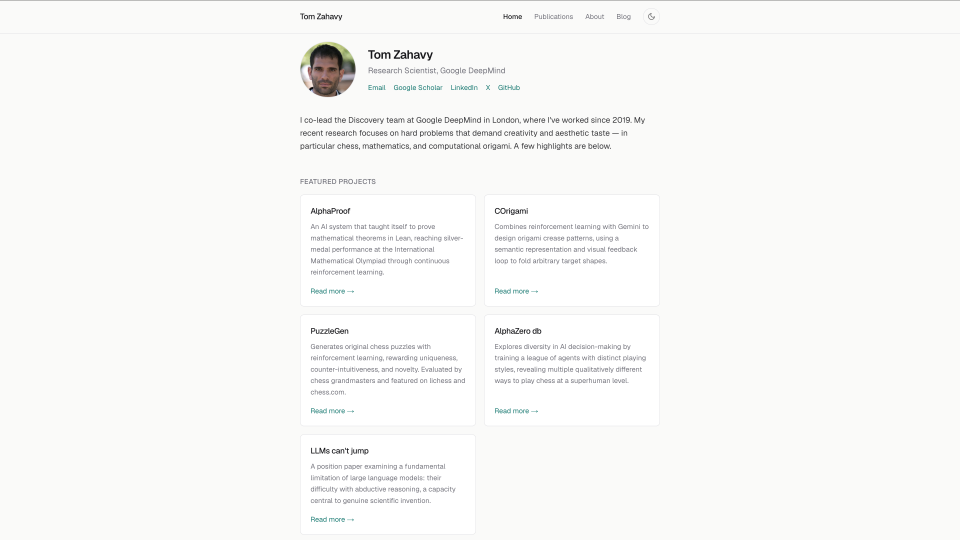The width and height of the screenshot is (960, 540).
Task: Open the Publications nav tab
Action: 553,17
